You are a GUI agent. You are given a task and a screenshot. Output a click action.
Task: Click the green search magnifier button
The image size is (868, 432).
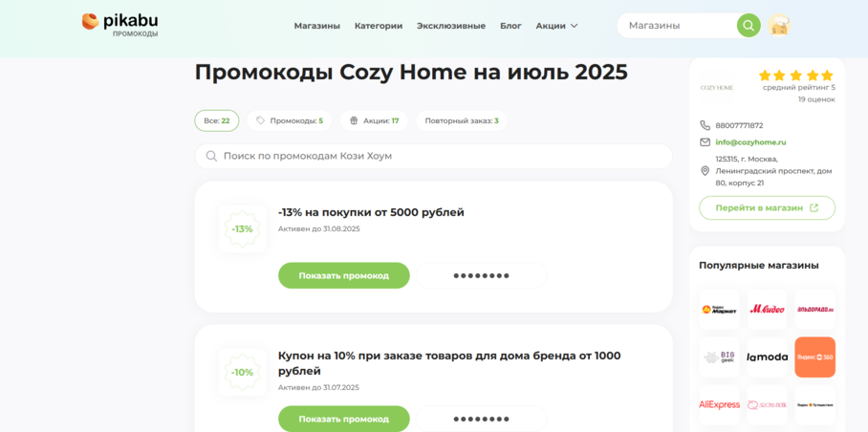(x=749, y=26)
